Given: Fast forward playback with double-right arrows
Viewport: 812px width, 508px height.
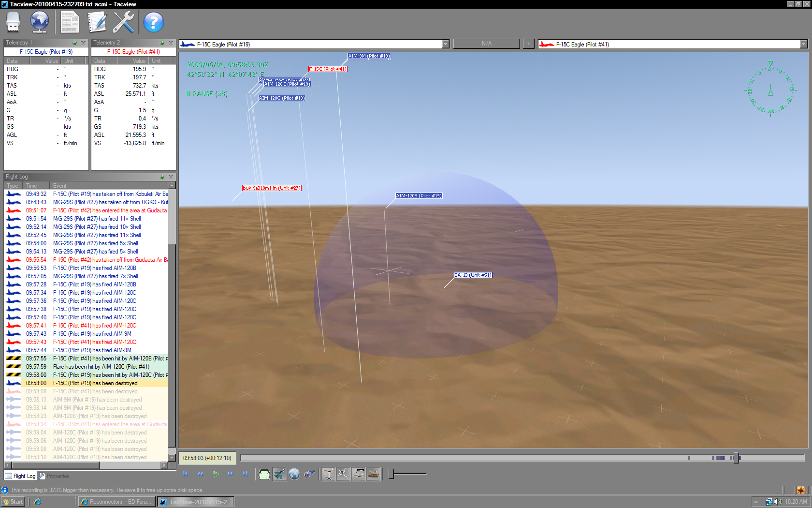Looking at the screenshot, I should click(x=230, y=474).
